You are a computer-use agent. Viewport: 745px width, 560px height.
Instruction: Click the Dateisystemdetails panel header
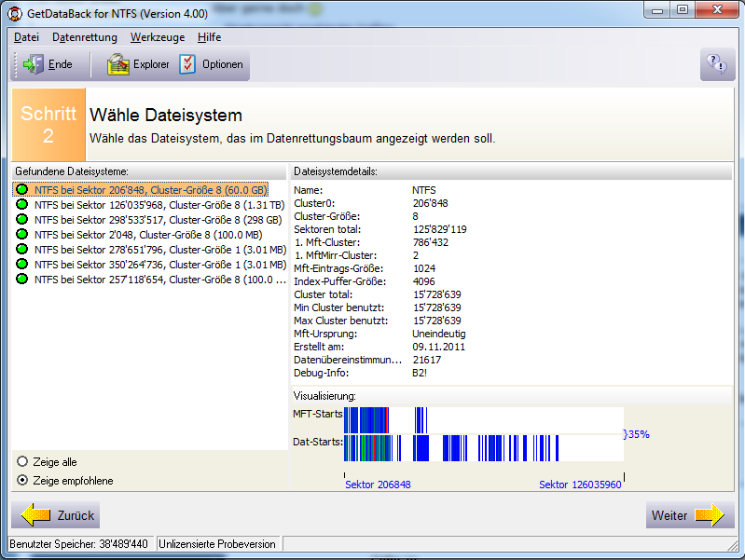pyautogui.click(x=511, y=171)
